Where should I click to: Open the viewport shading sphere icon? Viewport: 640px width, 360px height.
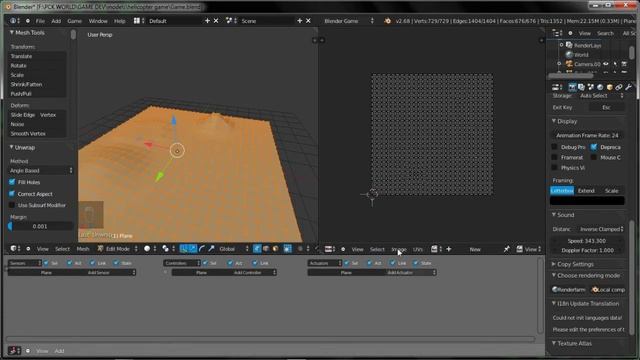147,249
